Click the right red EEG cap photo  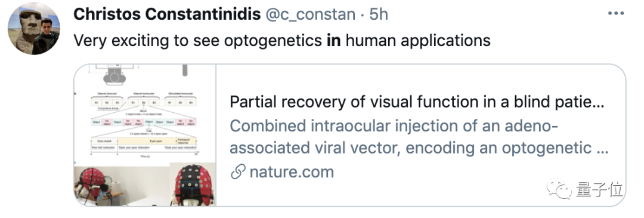[x=192, y=185]
